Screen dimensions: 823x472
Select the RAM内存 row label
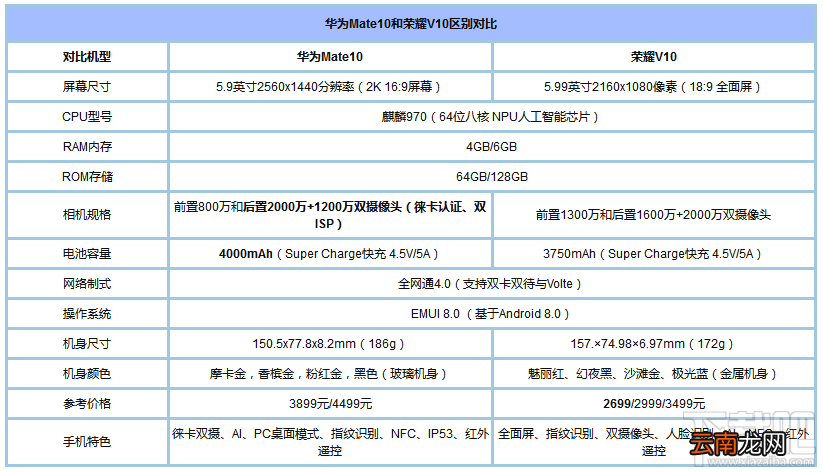[x=87, y=146]
